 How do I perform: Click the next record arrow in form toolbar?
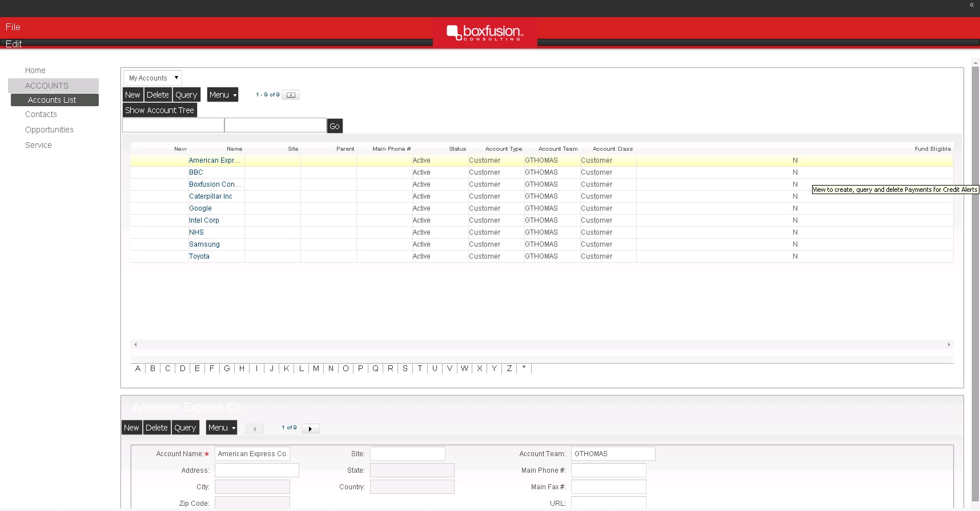[310, 429]
